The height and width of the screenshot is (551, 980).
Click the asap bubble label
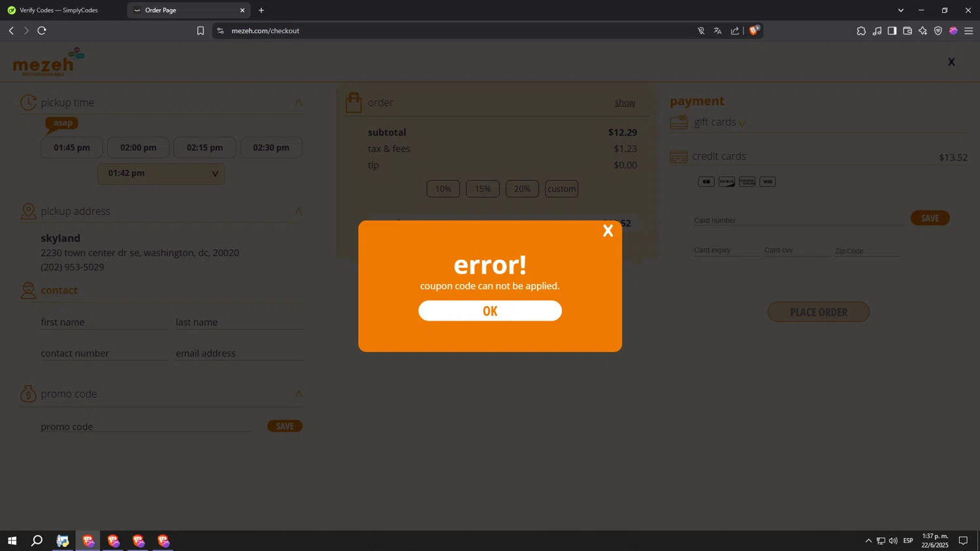pos(63,123)
